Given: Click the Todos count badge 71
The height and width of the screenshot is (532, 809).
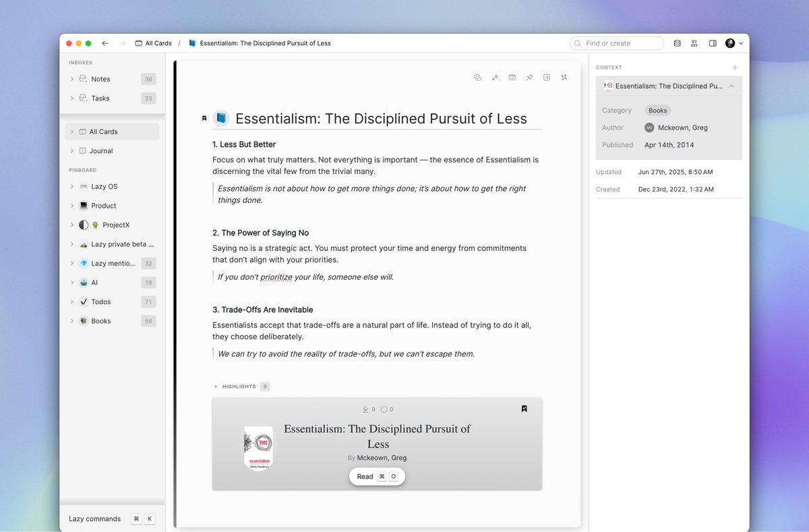Looking at the screenshot, I should point(148,302).
